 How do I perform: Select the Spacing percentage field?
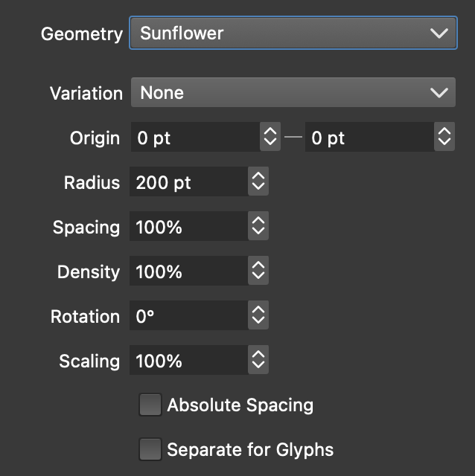pyautogui.click(x=188, y=227)
